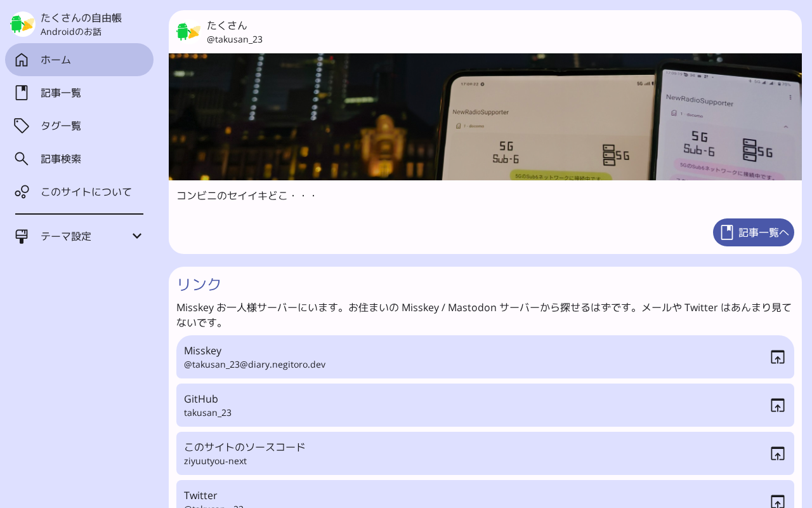This screenshot has width=812, height=508.
Task: Click the paint roller icon for テーマ設定
Action: pyautogui.click(x=22, y=236)
